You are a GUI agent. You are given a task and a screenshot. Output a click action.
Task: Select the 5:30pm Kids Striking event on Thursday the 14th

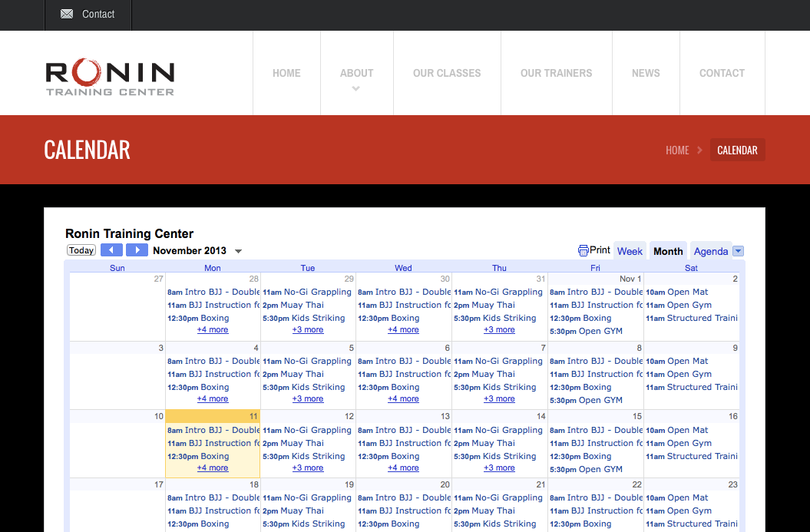tap(495, 456)
